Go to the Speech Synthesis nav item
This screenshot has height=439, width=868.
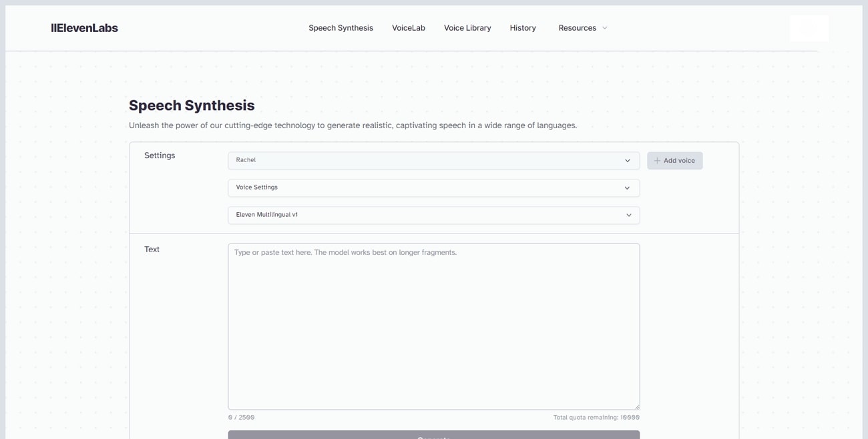click(x=341, y=28)
